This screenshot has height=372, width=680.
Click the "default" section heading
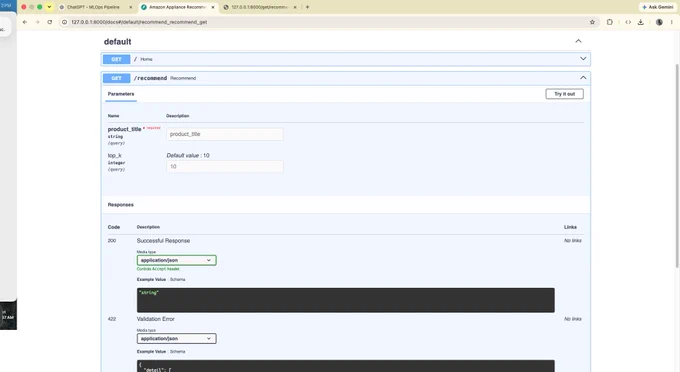[118, 42]
